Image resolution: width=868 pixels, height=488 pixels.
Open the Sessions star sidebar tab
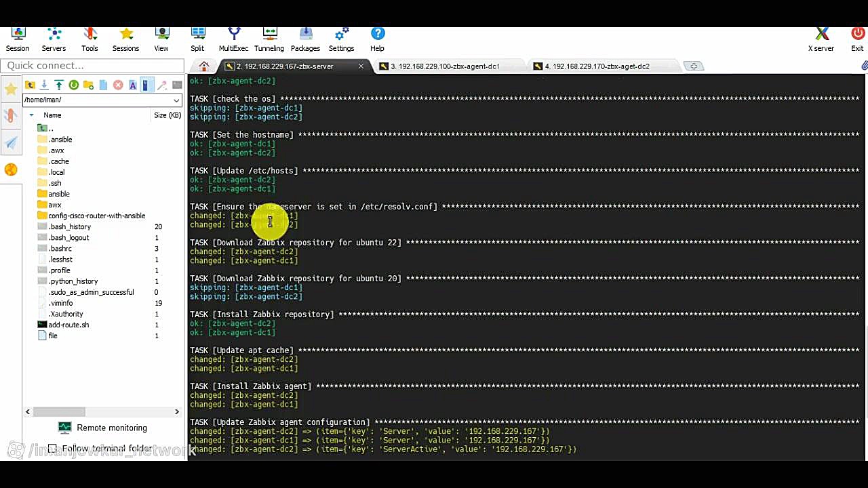coord(11,89)
